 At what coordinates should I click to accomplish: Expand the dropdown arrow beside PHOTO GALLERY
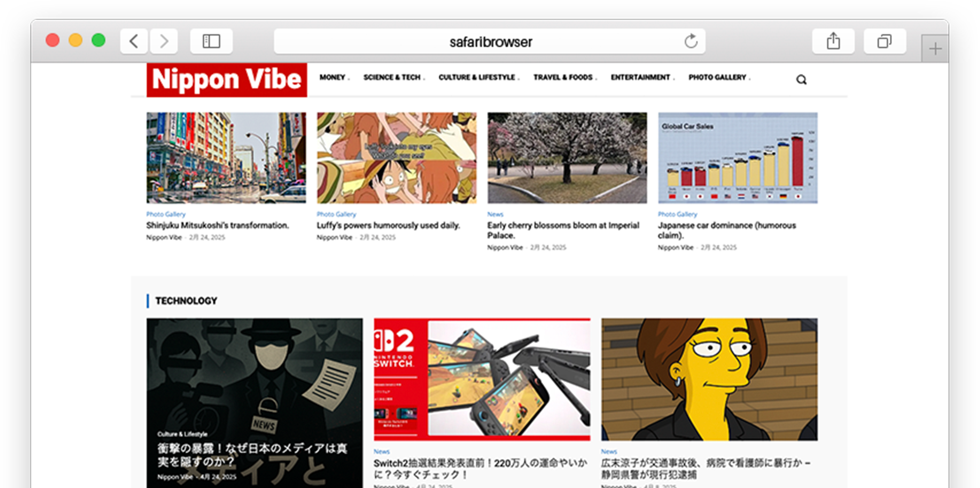(749, 79)
